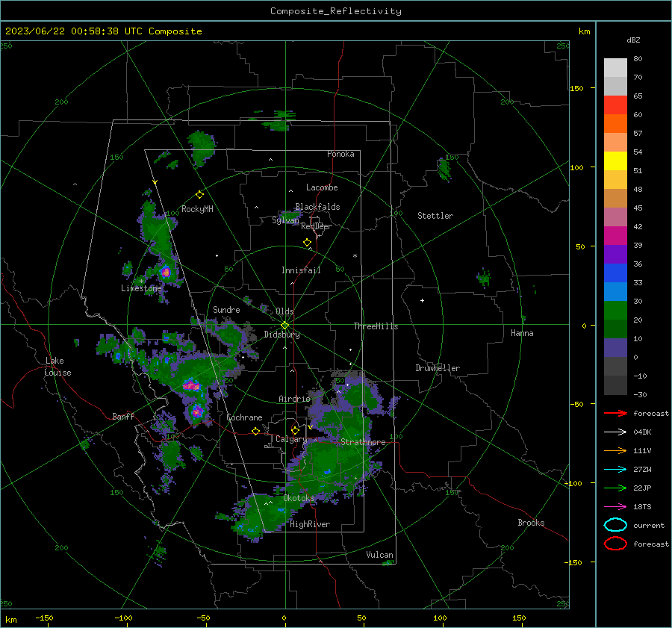Click the red forecast arrow in legend
Screen dimensions: 672x628
(615, 413)
